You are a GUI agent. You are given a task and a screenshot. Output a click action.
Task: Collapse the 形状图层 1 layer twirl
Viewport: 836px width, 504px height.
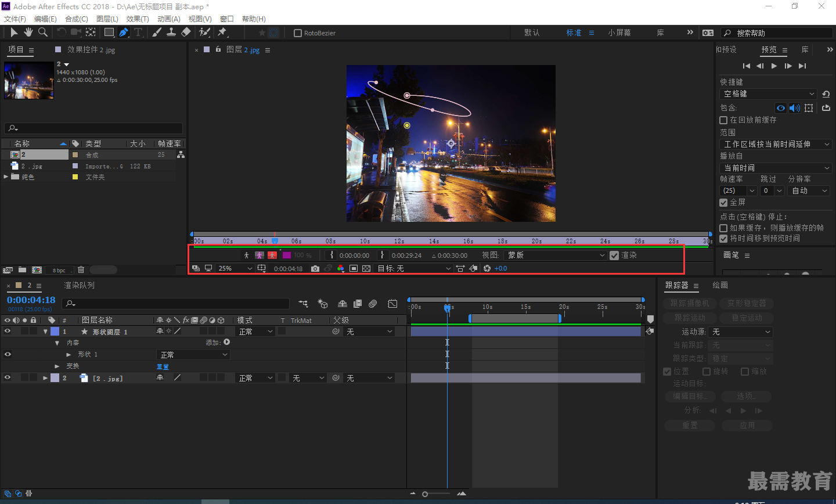tap(45, 332)
